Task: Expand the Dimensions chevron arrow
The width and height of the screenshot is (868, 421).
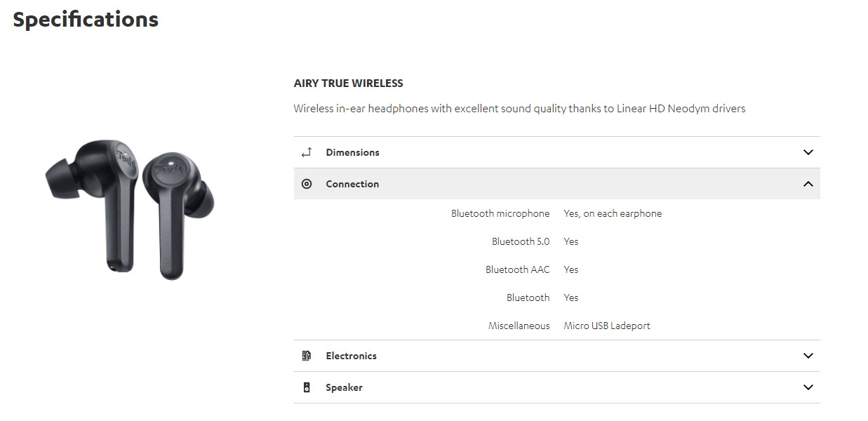Action: coord(808,152)
